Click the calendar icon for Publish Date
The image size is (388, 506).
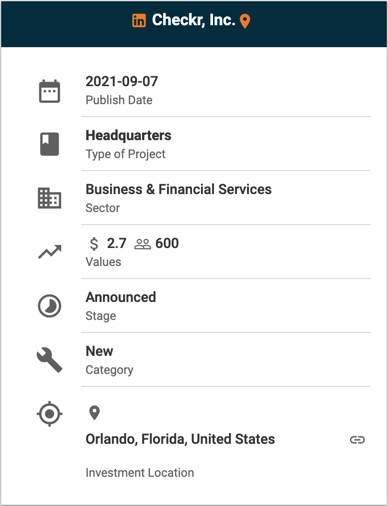pos(50,91)
